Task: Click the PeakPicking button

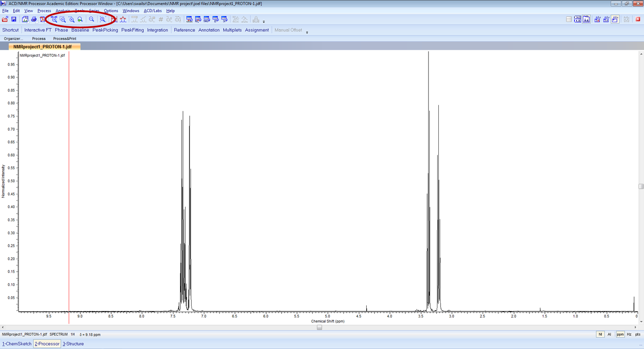Action: point(105,30)
